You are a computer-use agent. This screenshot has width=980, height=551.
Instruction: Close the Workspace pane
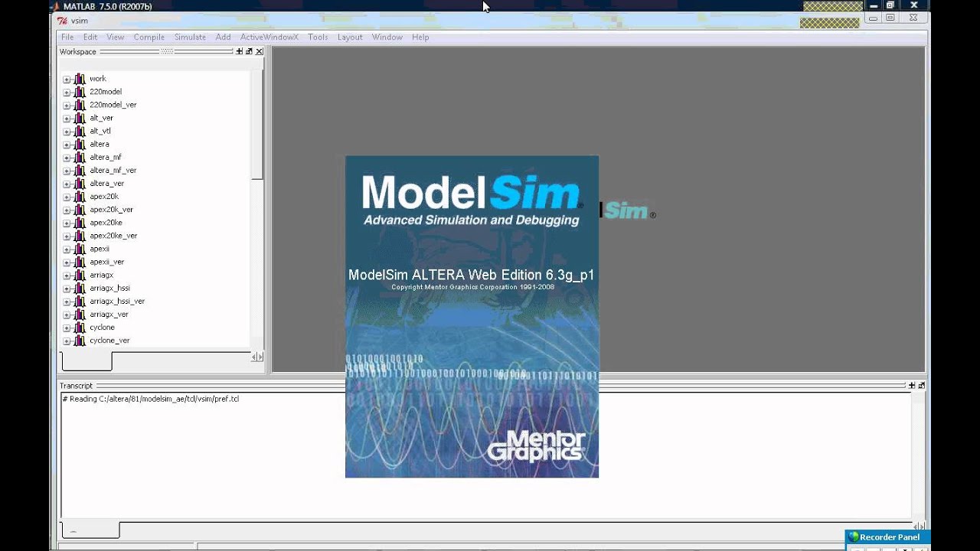(259, 51)
